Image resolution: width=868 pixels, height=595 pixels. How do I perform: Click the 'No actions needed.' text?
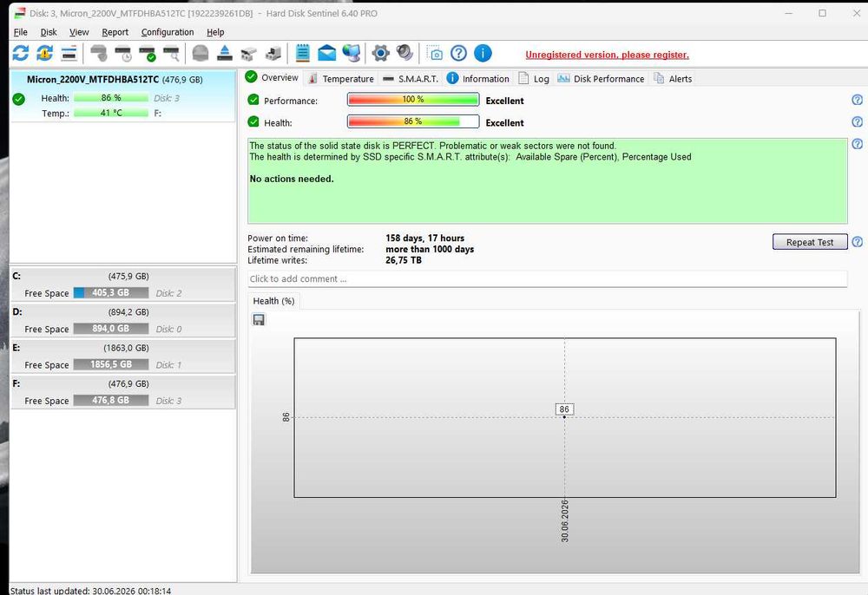click(x=292, y=180)
